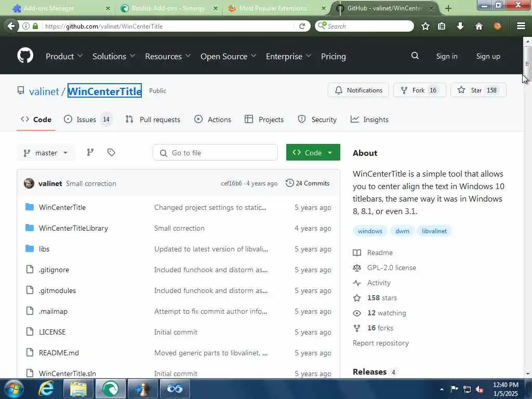Switch to the Add-ons Manager browser tab

(x=61, y=8)
